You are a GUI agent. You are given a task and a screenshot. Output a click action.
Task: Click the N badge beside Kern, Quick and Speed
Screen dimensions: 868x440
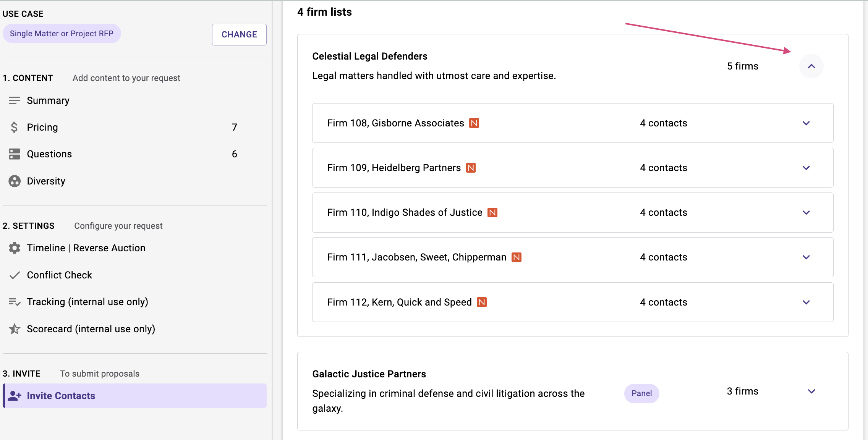pos(482,302)
